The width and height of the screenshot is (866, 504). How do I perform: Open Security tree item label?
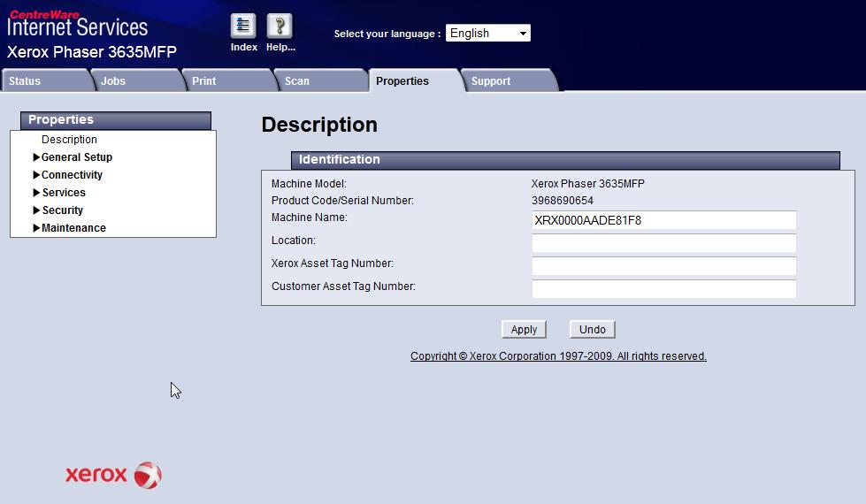(x=63, y=210)
